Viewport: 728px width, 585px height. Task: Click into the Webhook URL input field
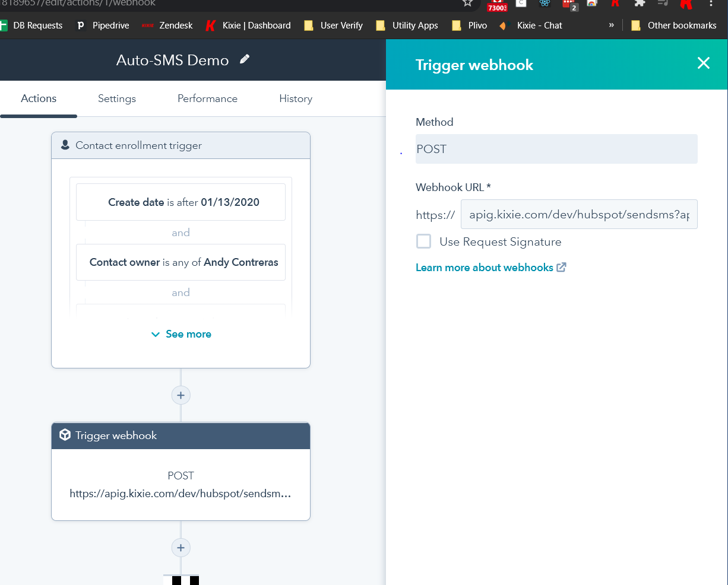(x=579, y=215)
